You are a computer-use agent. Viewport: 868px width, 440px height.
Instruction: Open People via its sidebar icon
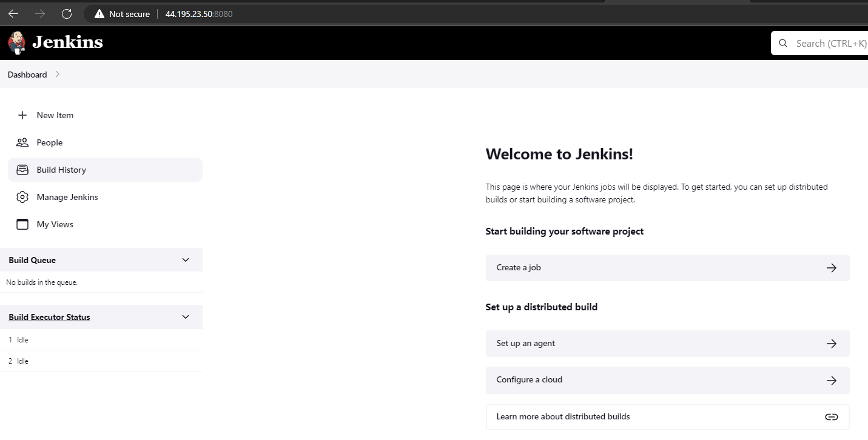pos(22,142)
